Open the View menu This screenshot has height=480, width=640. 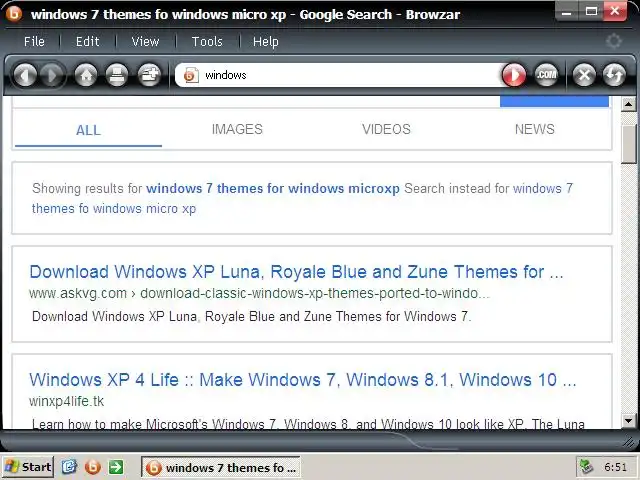click(145, 42)
